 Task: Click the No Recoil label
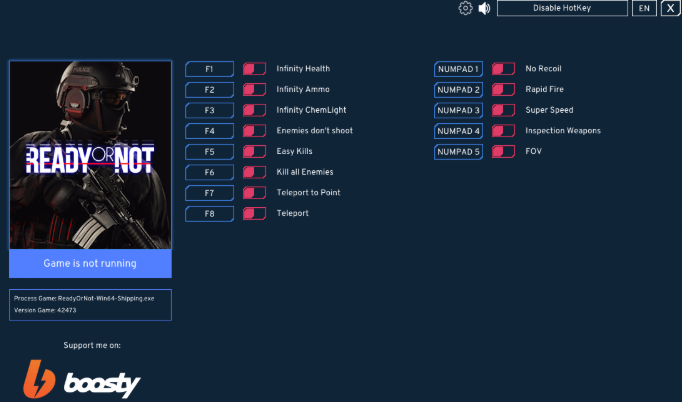click(x=543, y=69)
